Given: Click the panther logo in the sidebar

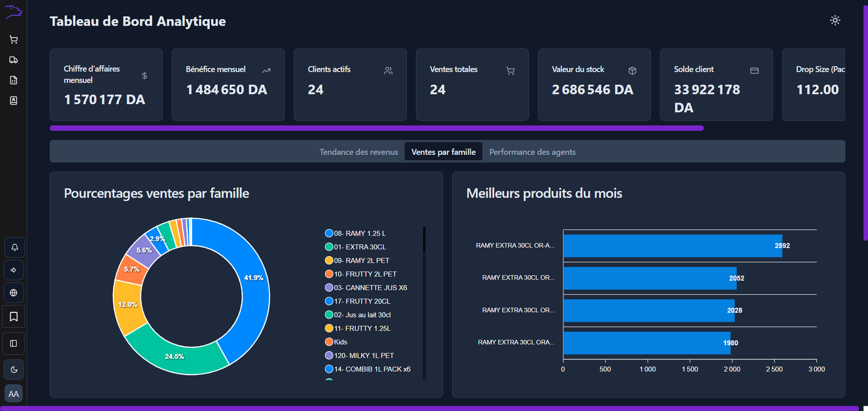Looking at the screenshot, I should [x=14, y=12].
